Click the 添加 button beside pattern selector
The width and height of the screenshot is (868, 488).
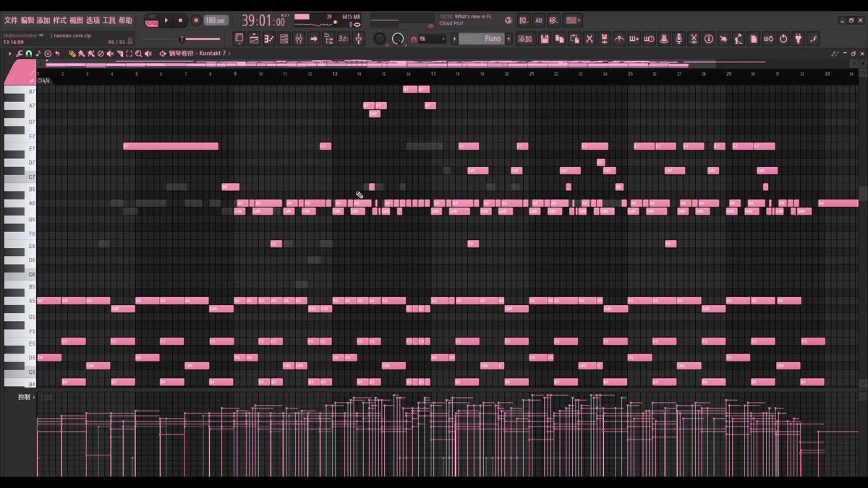click(x=524, y=39)
